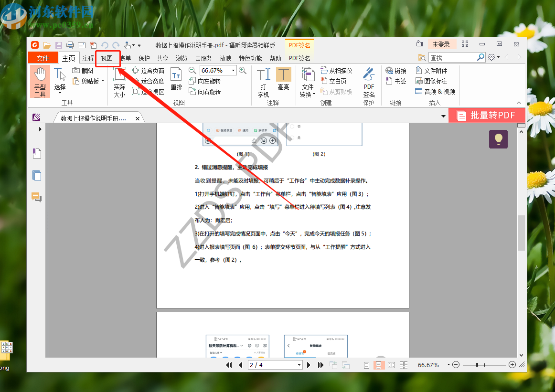Open the page number dropdown
This screenshot has width=555, height=392.
click(299, 365)
